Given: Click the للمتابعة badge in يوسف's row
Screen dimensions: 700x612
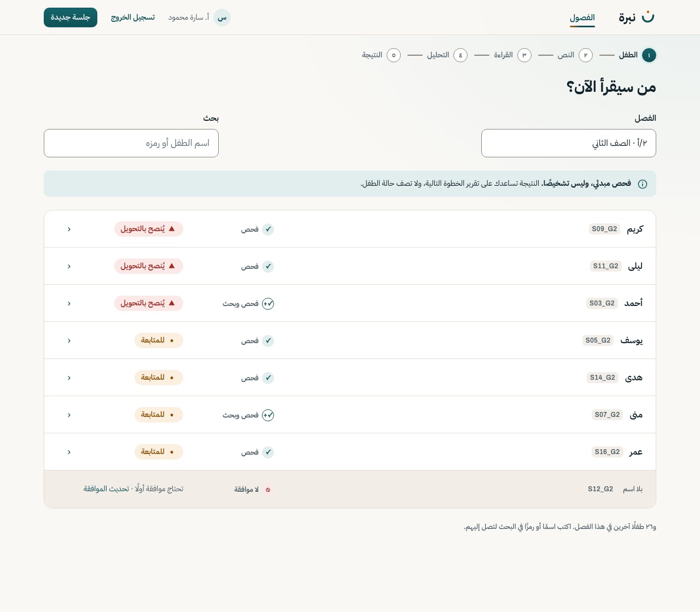Looking at the screenshot, I should tap(159, 340).
